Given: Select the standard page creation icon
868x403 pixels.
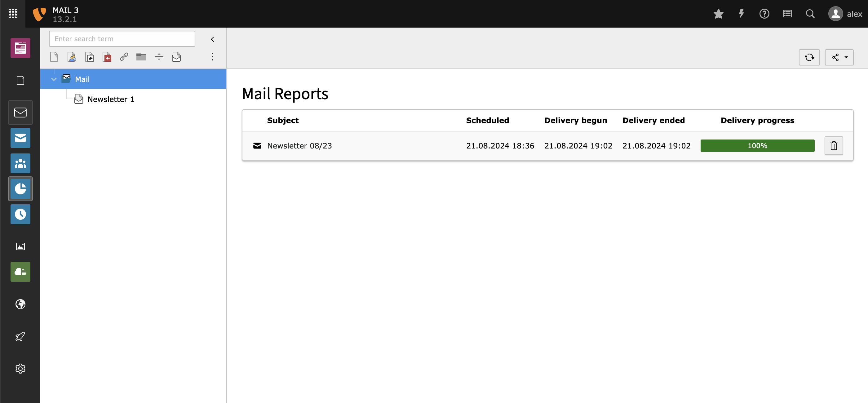Looking at the screenshot, I should [54, 57].
